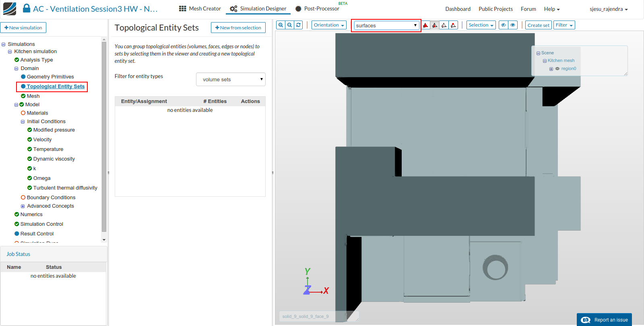Click the New from selection button
Image resolution: width=644 pixels, height=326 pixels.
[238, 28]
